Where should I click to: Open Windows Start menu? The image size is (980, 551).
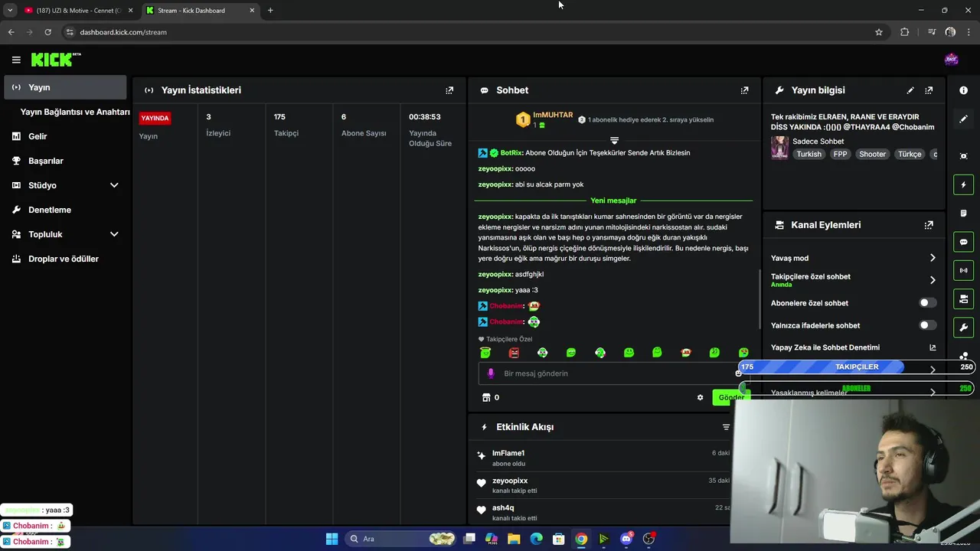click(x=332, y=539)
